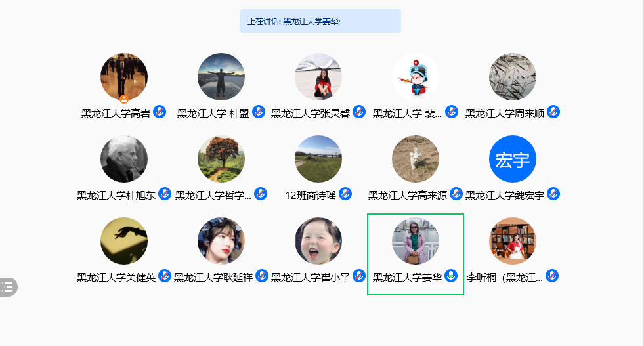Select the tree avatar of 黑龙江大学哲学...
This screenshot has width=644, height=346.
click(221, 159)
